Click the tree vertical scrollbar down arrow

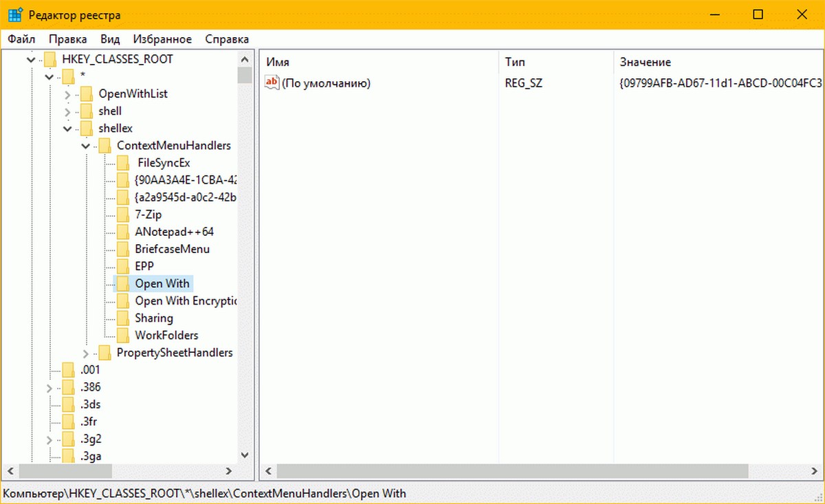tap(244, 455)
